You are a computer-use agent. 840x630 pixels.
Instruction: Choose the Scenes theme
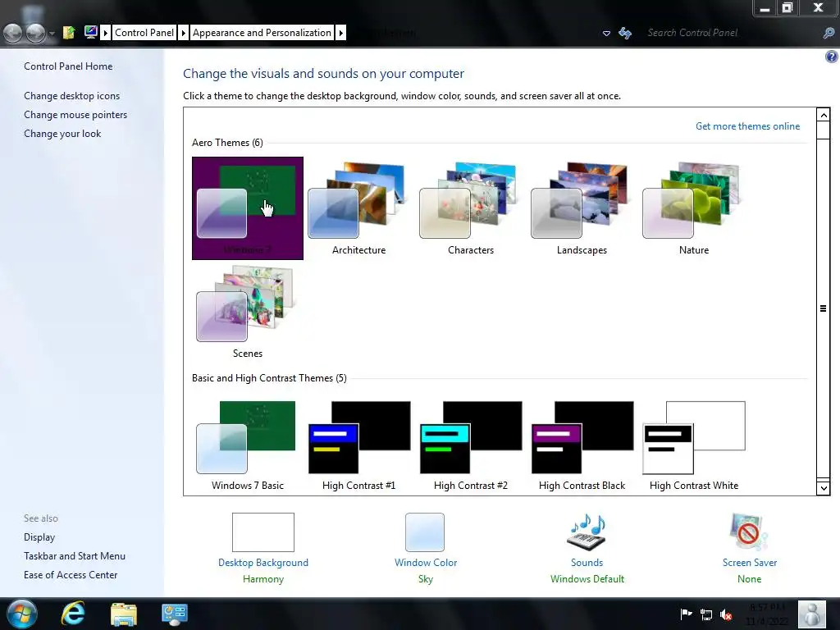pos(248,312)
